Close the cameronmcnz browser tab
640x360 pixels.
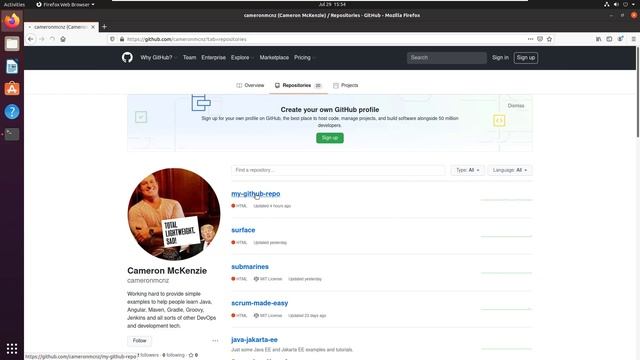coord(93,27)
